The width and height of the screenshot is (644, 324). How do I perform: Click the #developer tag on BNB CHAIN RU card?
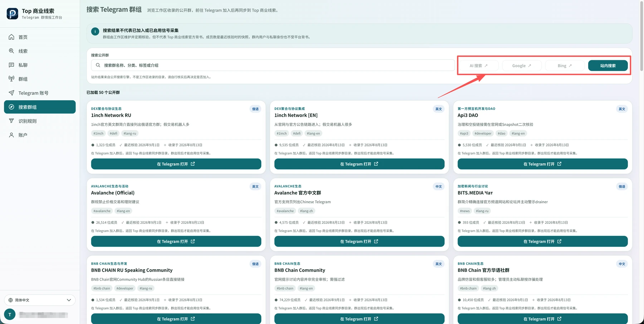[125, 288]
